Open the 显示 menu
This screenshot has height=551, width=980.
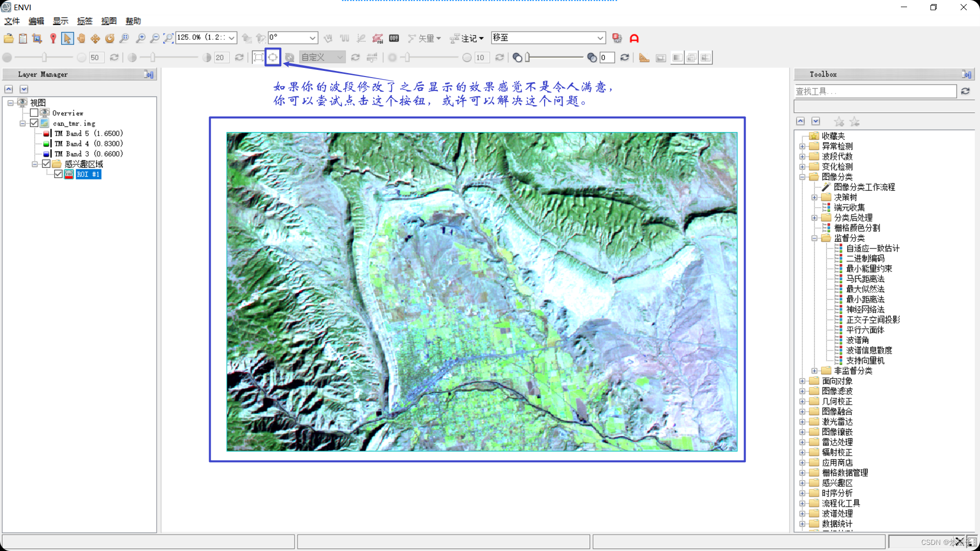coord(60,21)
